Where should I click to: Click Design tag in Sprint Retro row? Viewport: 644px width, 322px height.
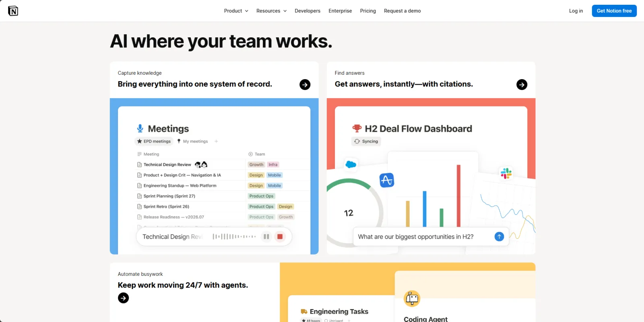(x=285, y=207)
